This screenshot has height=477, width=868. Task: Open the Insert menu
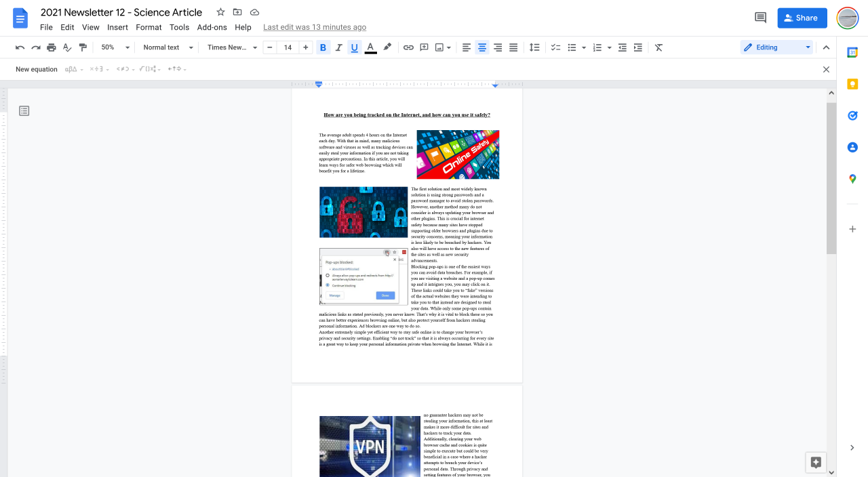click(x=117, y=27)
